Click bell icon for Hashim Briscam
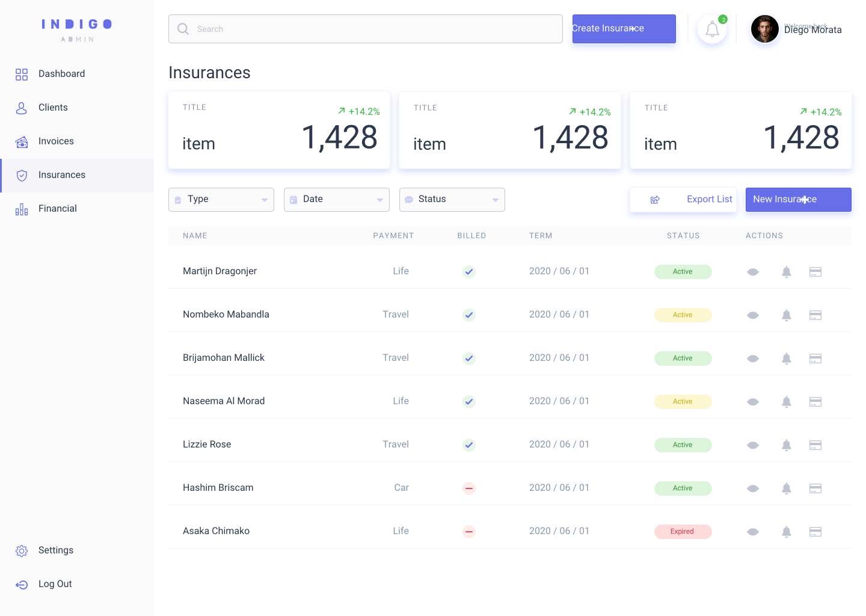The image size is (866, 616). click(x=787, y=488)
